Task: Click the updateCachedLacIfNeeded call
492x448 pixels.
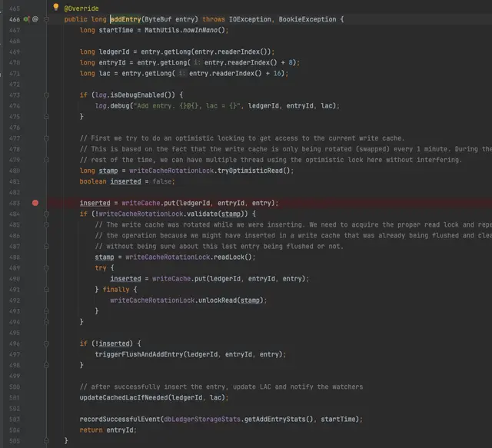Action: 124,398
